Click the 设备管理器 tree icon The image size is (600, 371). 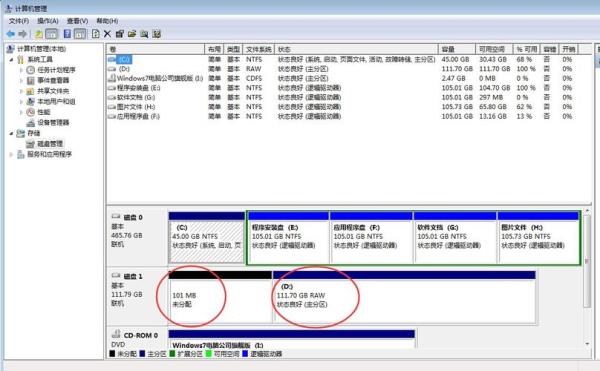[30, 123]
